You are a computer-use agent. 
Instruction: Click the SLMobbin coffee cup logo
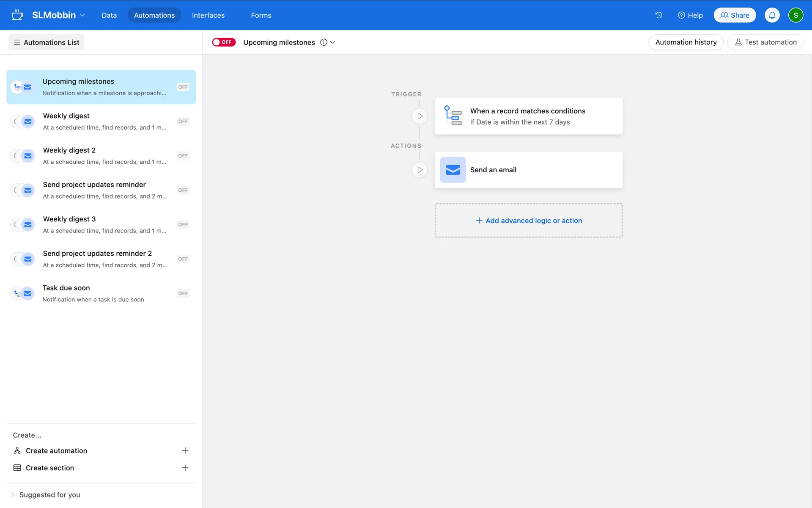(17, 15)
